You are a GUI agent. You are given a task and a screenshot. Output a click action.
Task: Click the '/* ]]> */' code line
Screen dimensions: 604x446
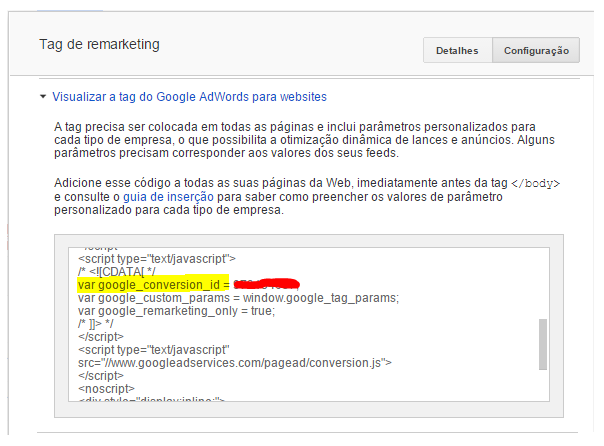click(96, 324)
